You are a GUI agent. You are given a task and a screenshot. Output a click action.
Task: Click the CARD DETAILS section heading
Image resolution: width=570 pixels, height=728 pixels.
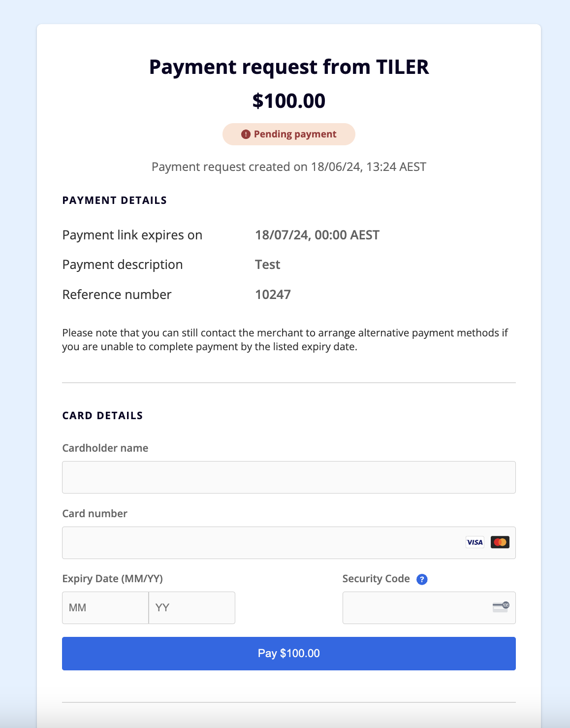pos(102,416)
